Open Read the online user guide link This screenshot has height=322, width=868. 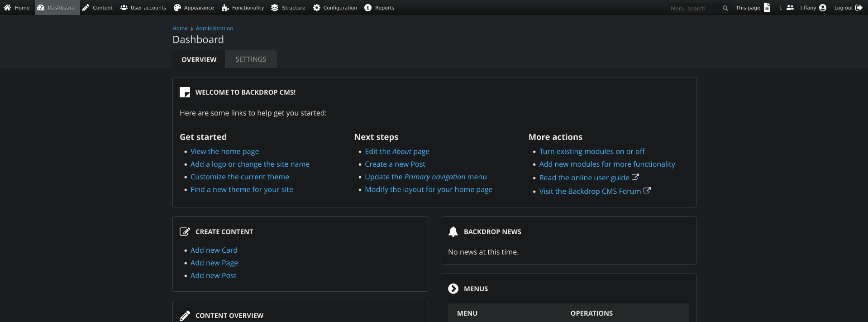pyautogui.click(x=584, y=178)
